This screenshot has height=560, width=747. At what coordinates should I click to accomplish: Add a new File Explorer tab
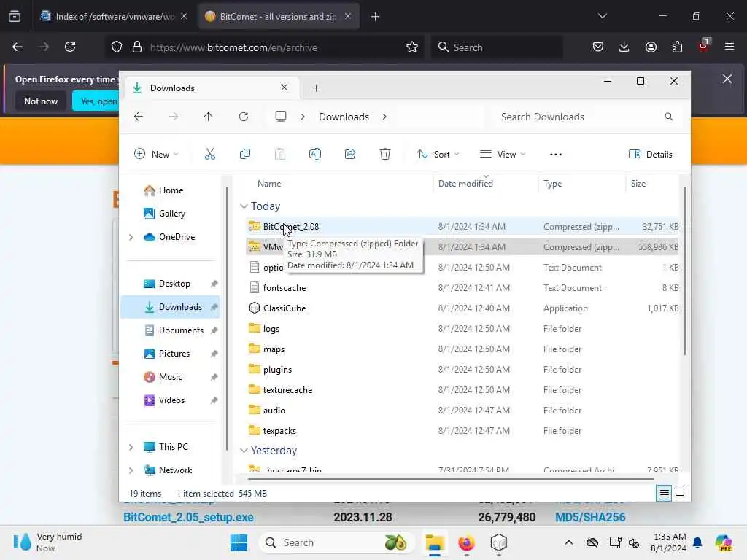(316, 87)
